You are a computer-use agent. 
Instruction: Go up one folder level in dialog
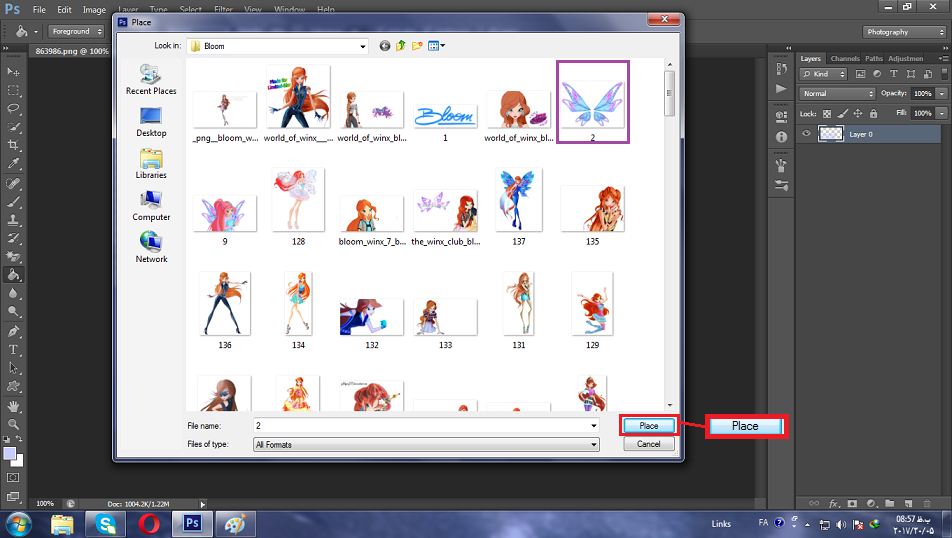(401, 46)
